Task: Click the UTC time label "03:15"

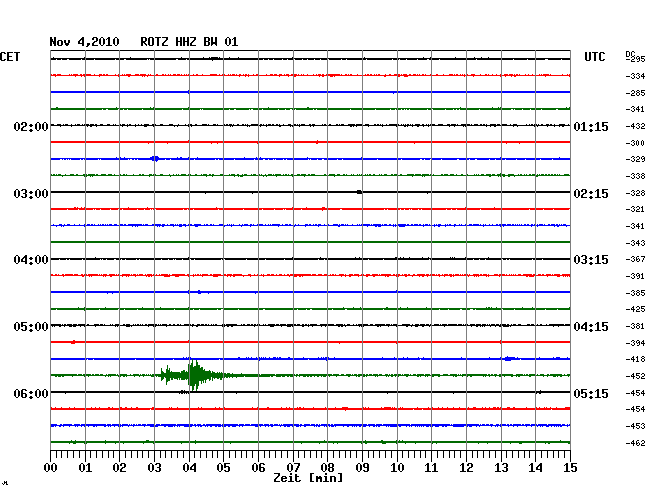Action: (591, 260)
